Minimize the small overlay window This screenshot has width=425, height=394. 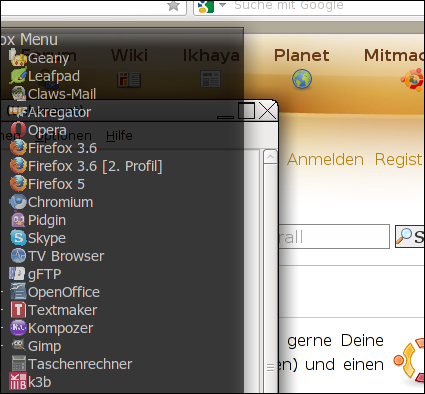tap(225, 117)
